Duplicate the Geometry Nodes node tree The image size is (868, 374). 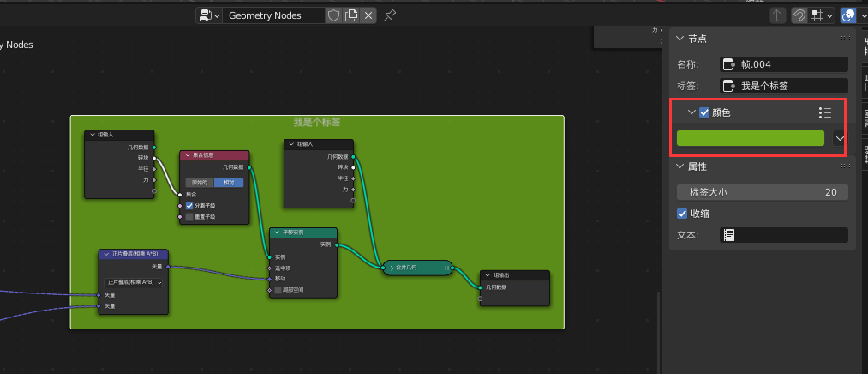coord(351,15)
